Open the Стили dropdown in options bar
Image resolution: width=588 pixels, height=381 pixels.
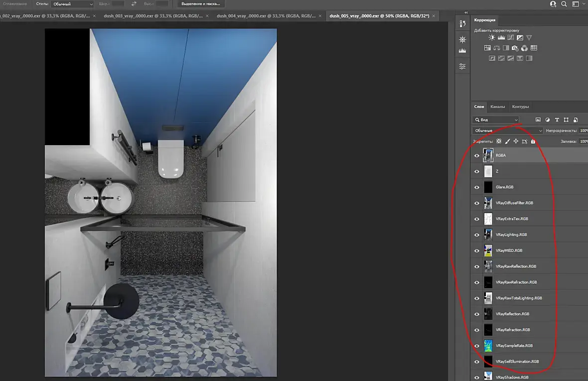pyautogui.click(x=72, y=4)
